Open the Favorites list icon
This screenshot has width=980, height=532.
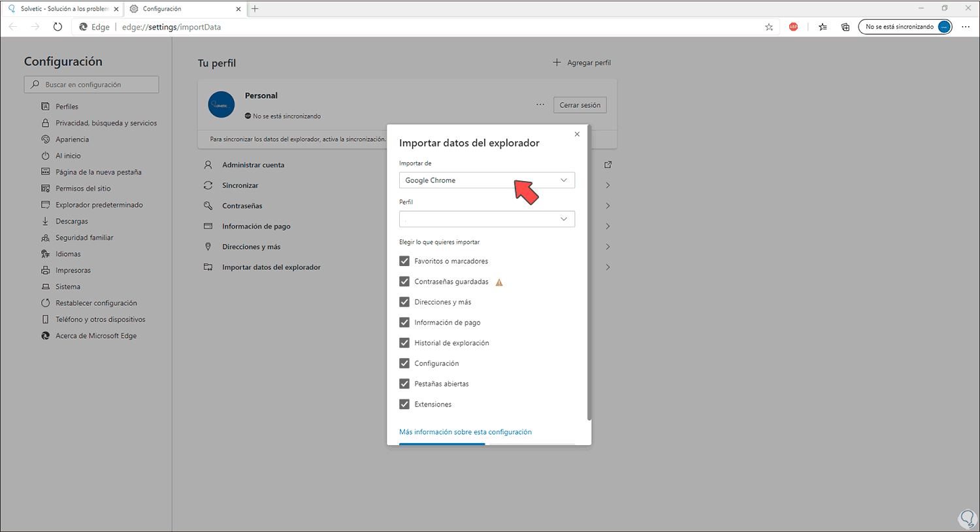[823, 27]
